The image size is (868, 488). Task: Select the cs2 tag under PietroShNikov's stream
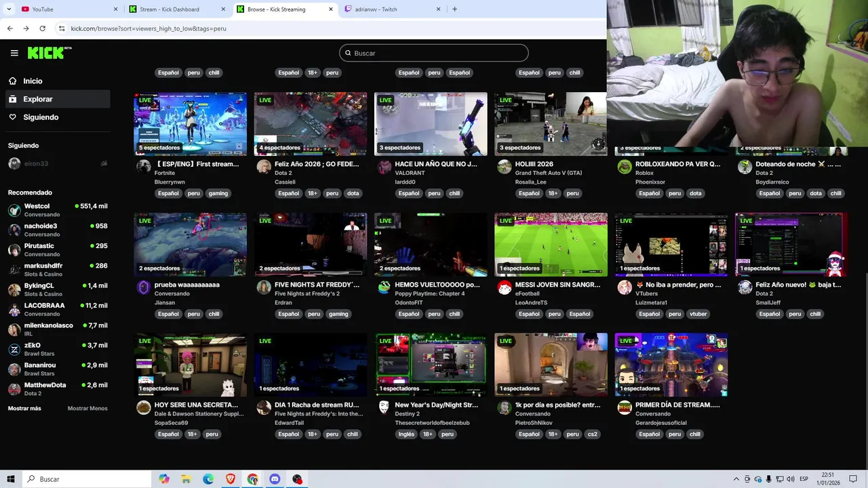592,434
